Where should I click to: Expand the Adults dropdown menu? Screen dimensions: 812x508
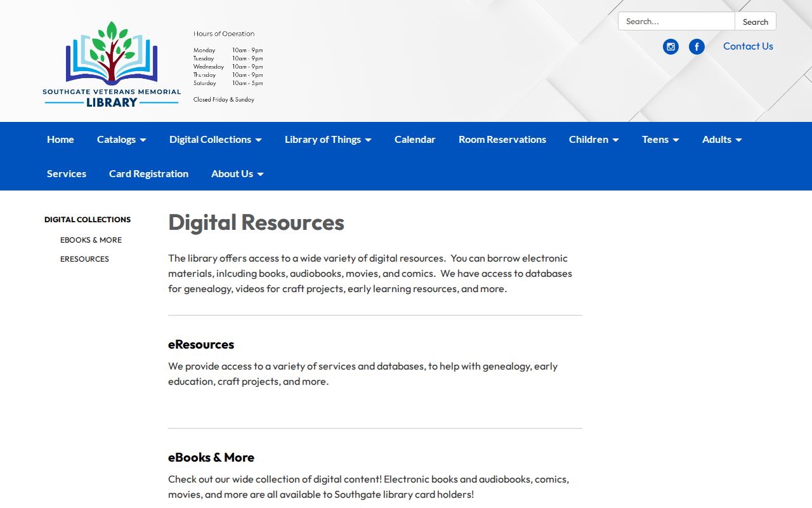point(722,139)
